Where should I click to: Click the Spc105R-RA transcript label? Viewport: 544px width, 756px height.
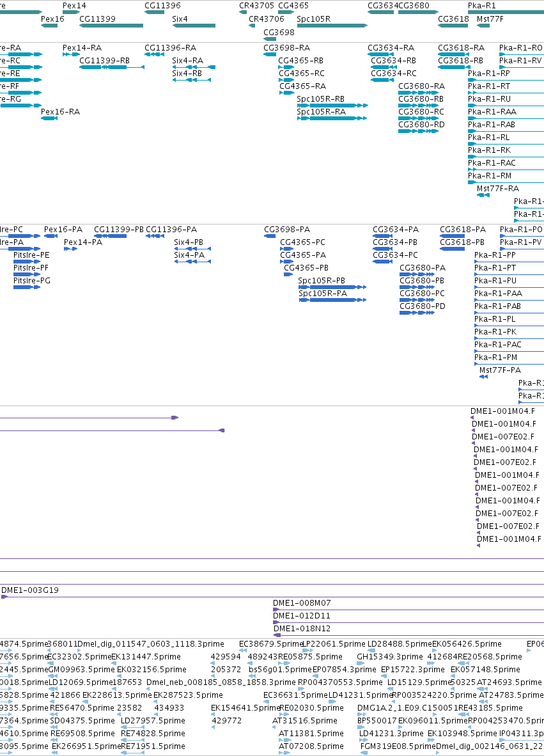[x=321, y=112]
